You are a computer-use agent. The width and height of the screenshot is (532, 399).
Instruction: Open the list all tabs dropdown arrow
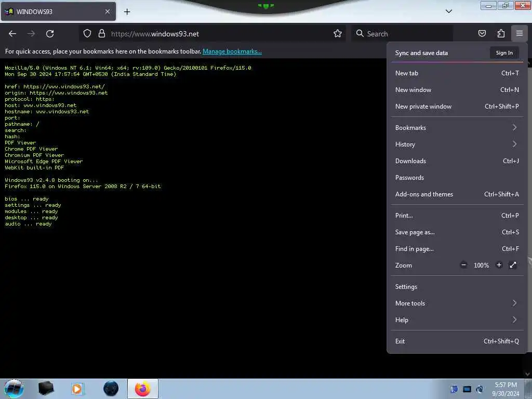click(x=448, y=11)
